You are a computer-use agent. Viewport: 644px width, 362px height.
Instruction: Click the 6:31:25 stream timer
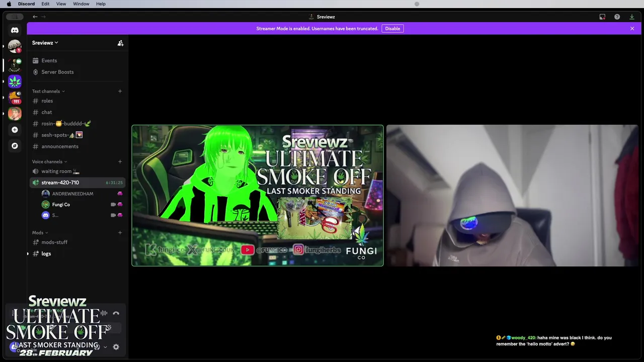point(114,183)
